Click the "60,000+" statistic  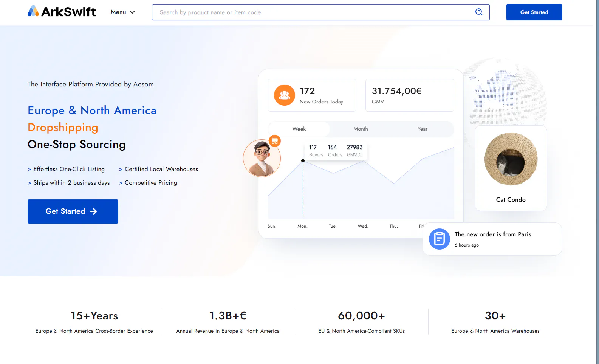coord(362,316)
